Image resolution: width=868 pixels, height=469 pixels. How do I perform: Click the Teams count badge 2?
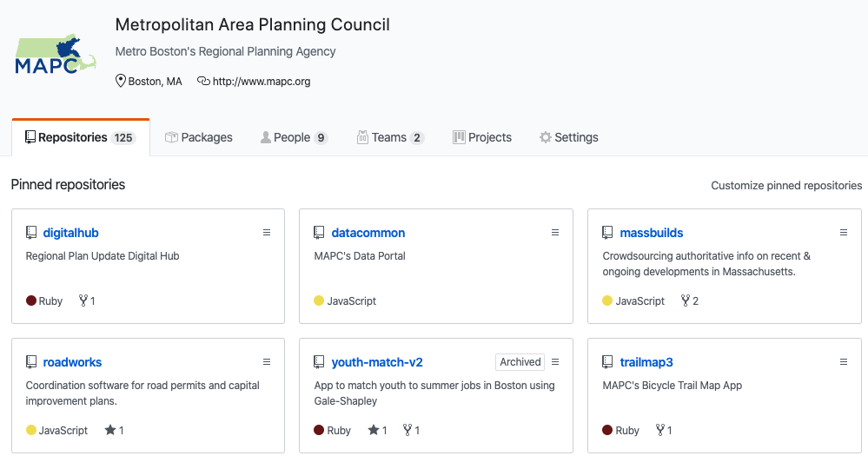417,138
